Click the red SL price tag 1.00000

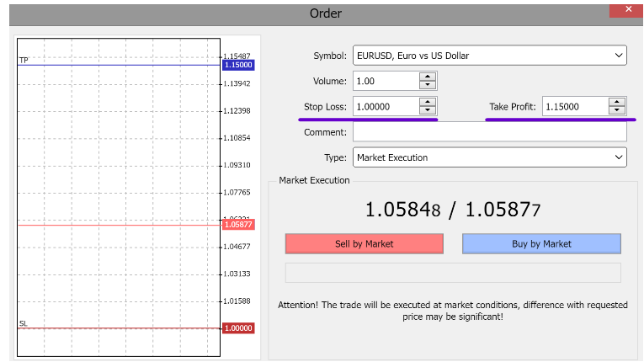pyautogui.click(x=238, y=327)
